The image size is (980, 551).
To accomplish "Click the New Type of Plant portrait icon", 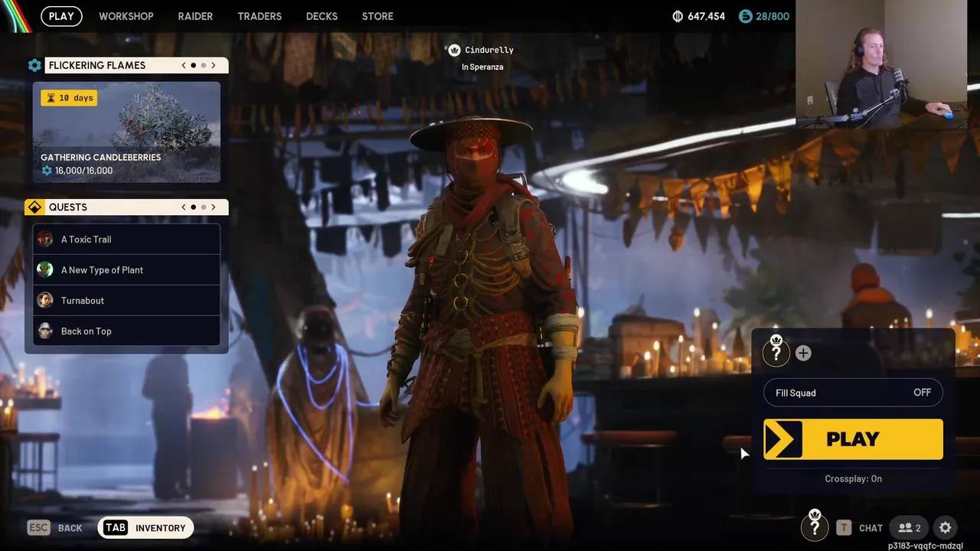I will [45, 269].
